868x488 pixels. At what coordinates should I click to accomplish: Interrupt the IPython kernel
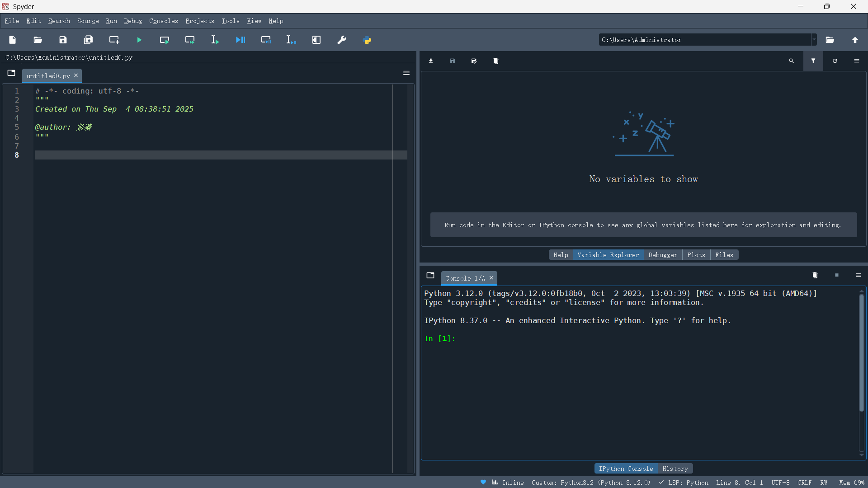[x=837, y=275]
